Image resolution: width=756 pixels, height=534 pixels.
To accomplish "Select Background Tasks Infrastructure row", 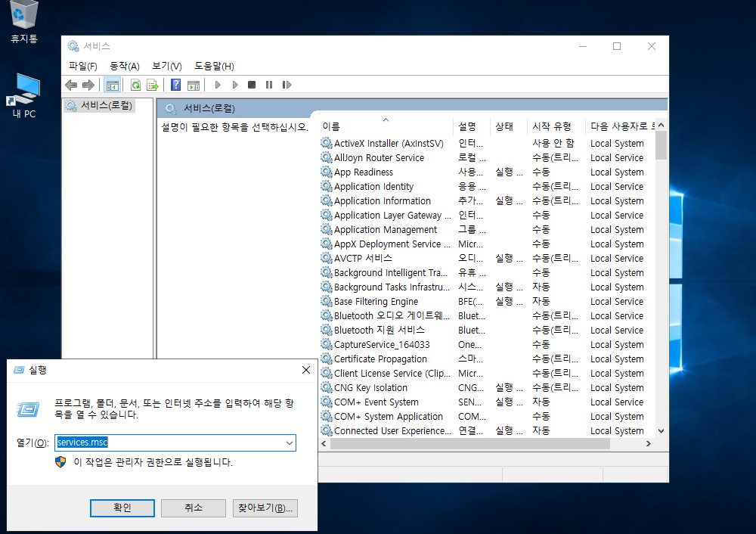I will (x=487, y=287).
